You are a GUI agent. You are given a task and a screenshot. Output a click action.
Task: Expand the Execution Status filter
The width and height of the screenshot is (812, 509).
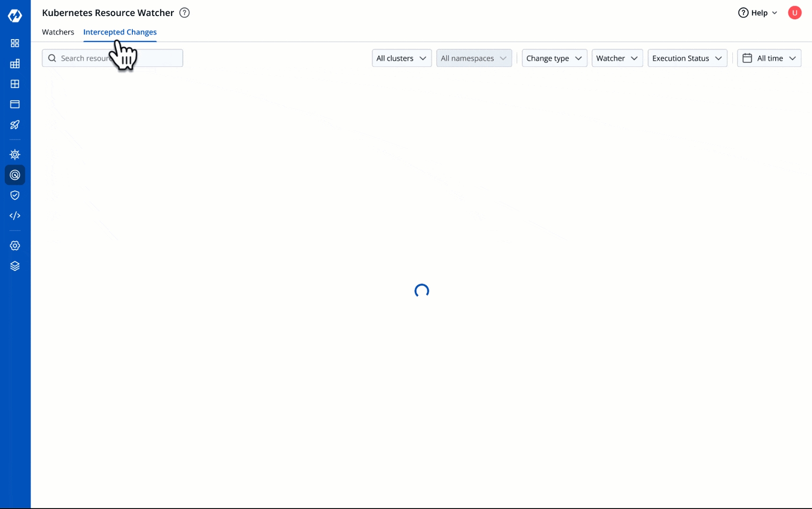point(687,58)
